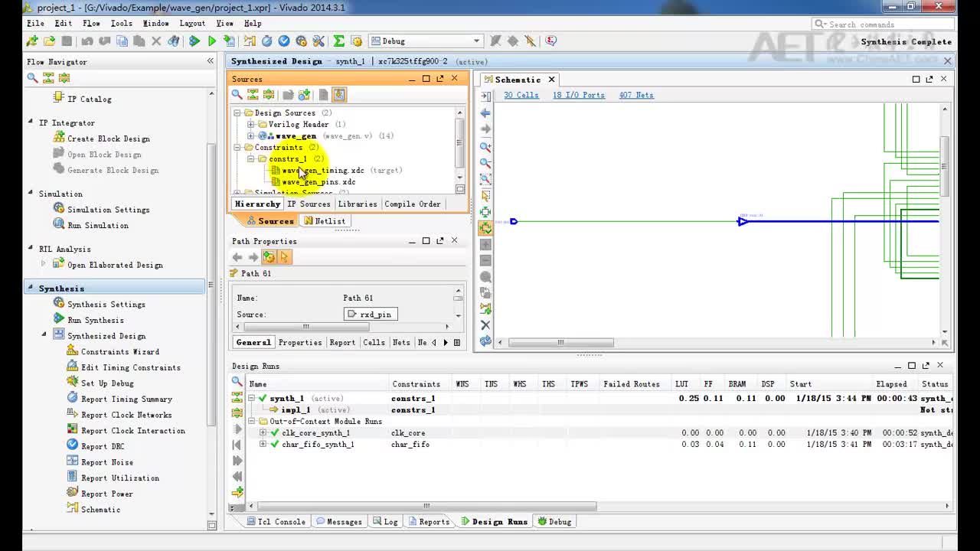Click the regenerate schematic icon at the bottom of the schematic toolbar
Image resolution: width=980 pixels, height=551 pixels.
pos(485,341)
